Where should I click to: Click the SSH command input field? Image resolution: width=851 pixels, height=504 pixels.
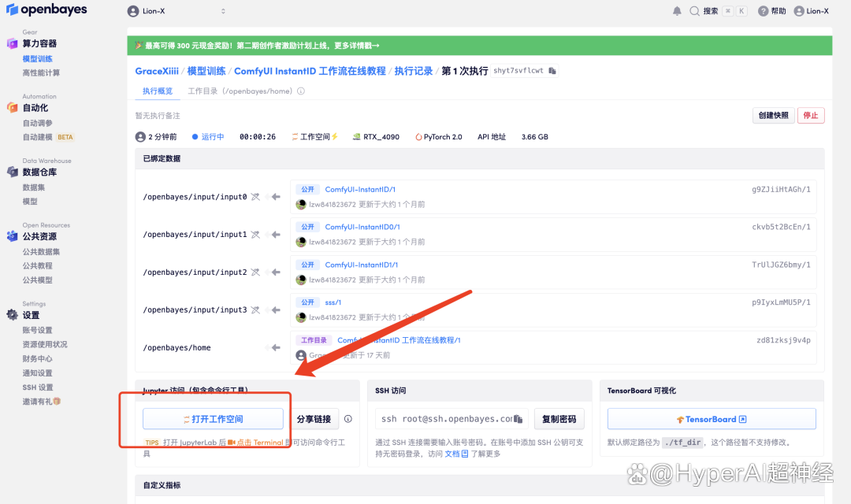coord(452,419)
